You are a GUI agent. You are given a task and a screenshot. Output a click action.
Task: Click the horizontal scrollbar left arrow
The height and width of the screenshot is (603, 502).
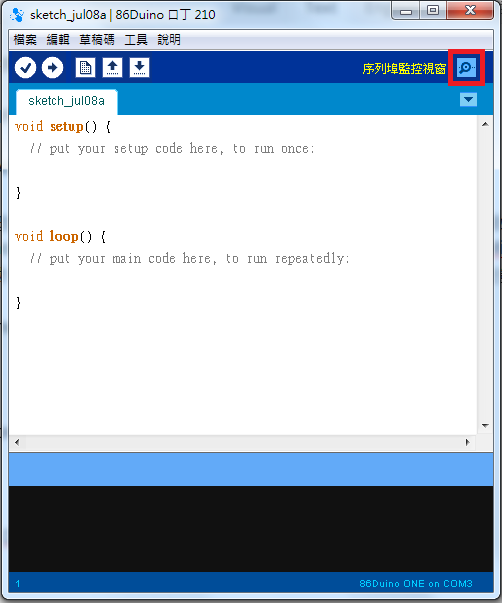[x=17, y=442]
